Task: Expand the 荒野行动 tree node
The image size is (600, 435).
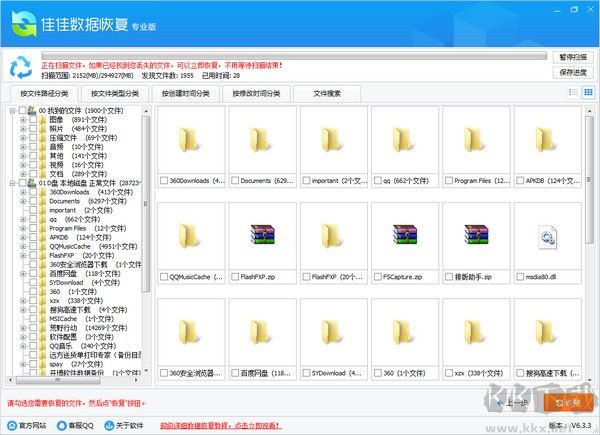Action: (23, 328)
